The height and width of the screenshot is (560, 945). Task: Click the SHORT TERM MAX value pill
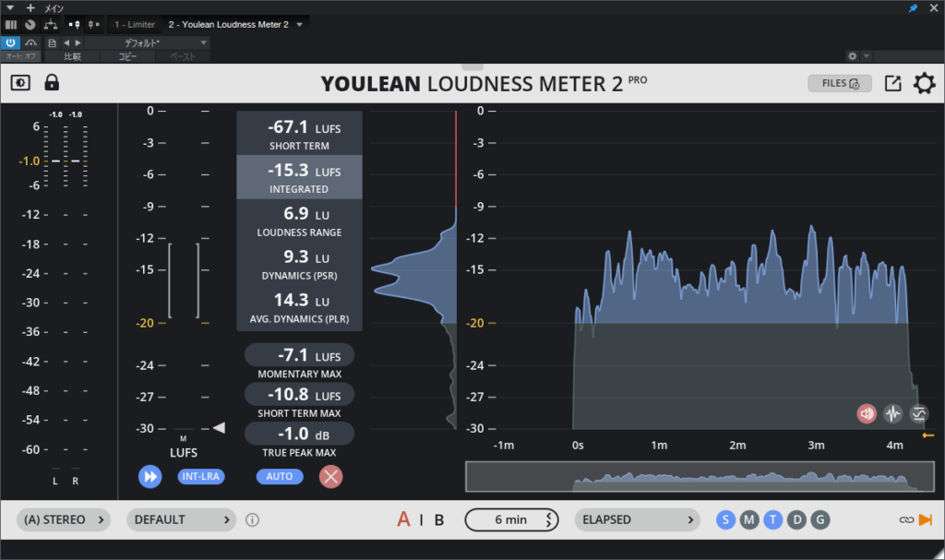tap(300, 395)
